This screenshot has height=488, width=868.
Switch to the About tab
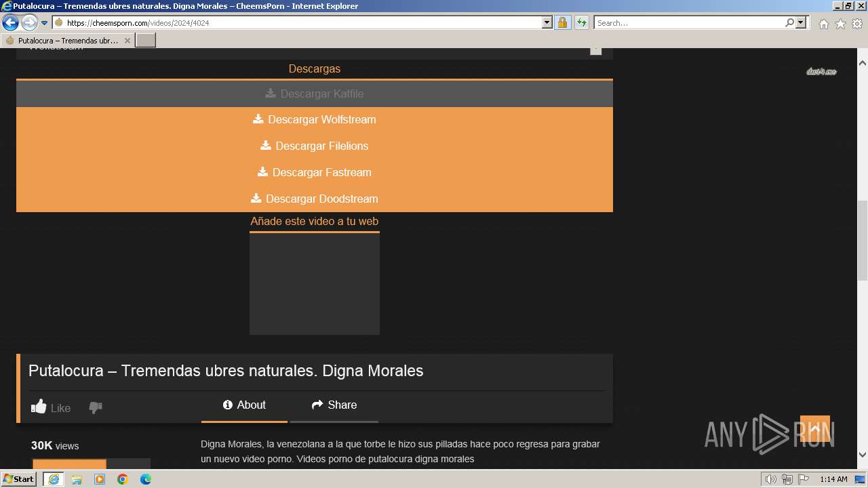pyautogui.click(x=244, y=405)
